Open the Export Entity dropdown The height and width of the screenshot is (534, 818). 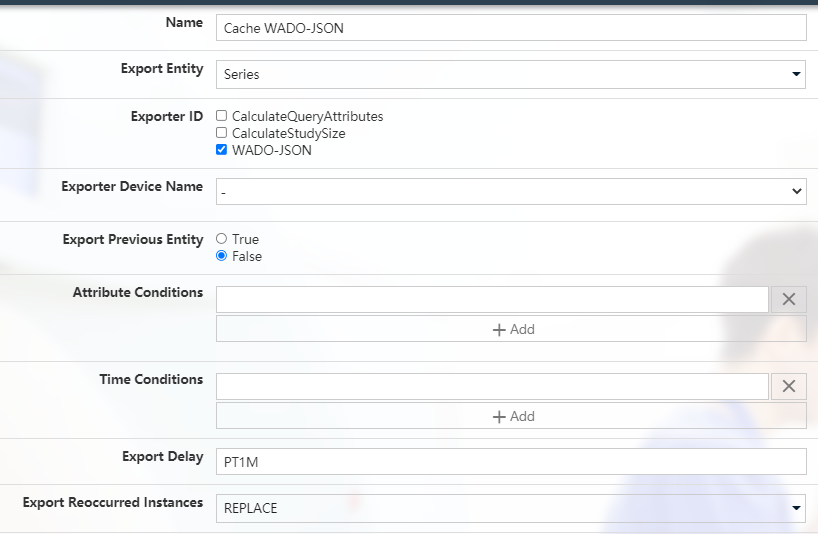pos(511,74)
